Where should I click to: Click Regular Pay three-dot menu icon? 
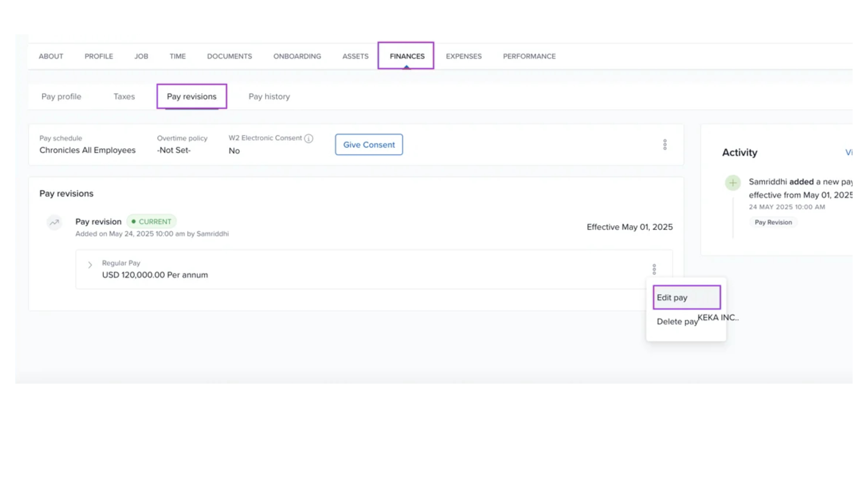[654, 269]
